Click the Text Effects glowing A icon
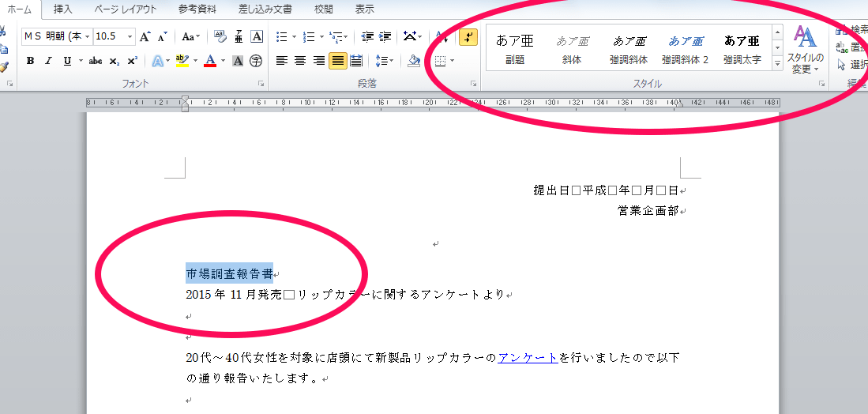Image resolution: width=868 pixels, height=414 pixels. click(158, 61)
